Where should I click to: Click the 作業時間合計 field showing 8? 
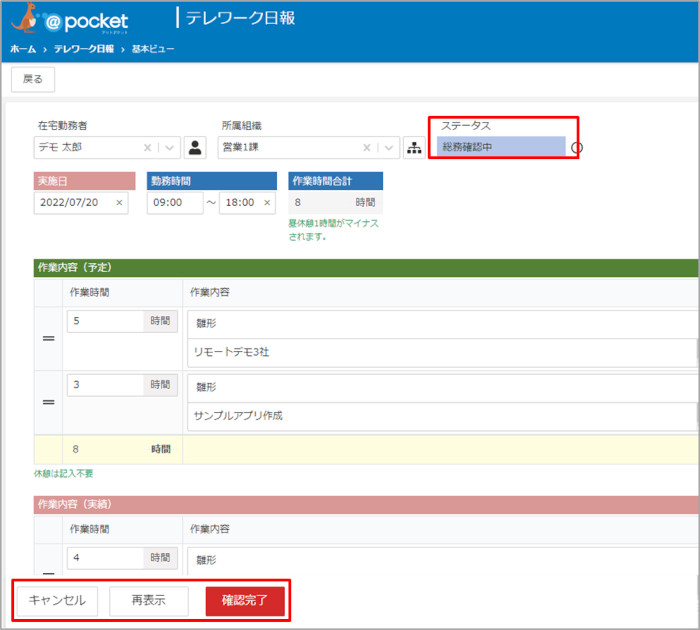[335, 203]
